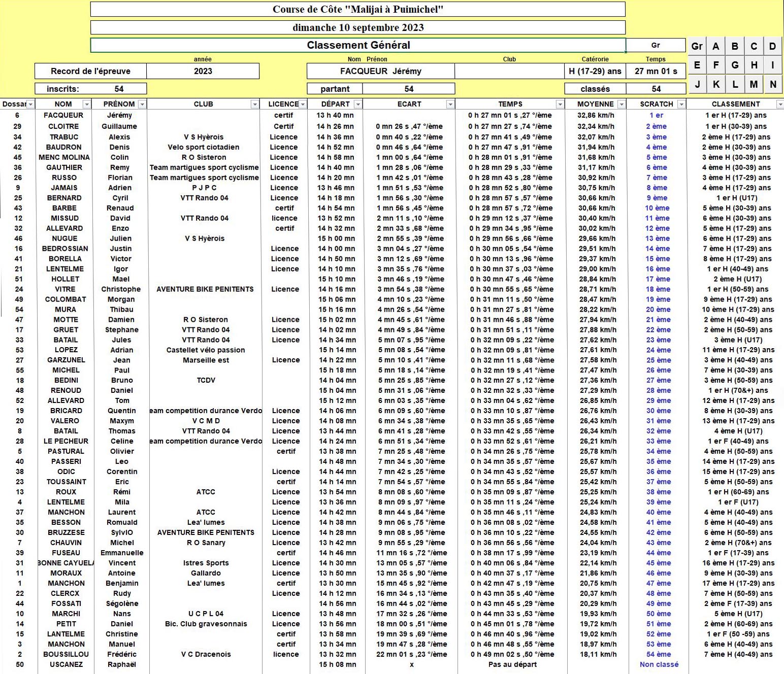
Task: Select the inscrits count 54 cell
Action: (119, 89)
